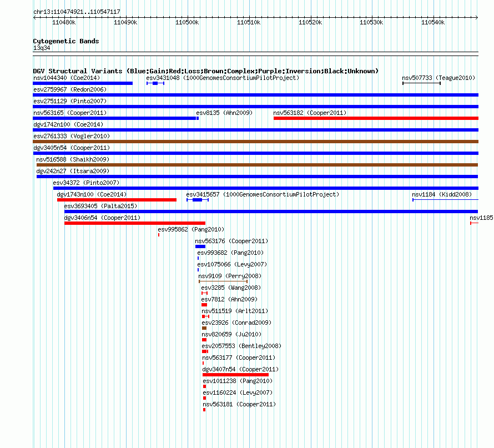The height and width of the screenshot is (448, 494).
Task: Click the nsv1184 (Kidd2008) label
Action: pyautogui.click(x=442, y=194)
